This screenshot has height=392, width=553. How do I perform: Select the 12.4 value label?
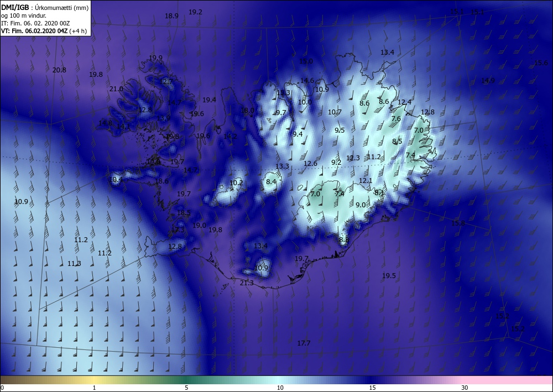[x=405, y=102]
